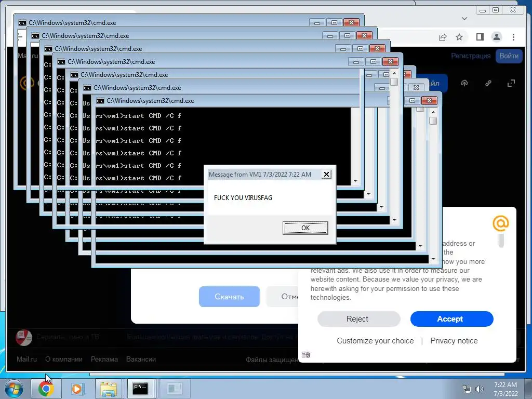Close the Message from VM1 dialog

(326, 175)
